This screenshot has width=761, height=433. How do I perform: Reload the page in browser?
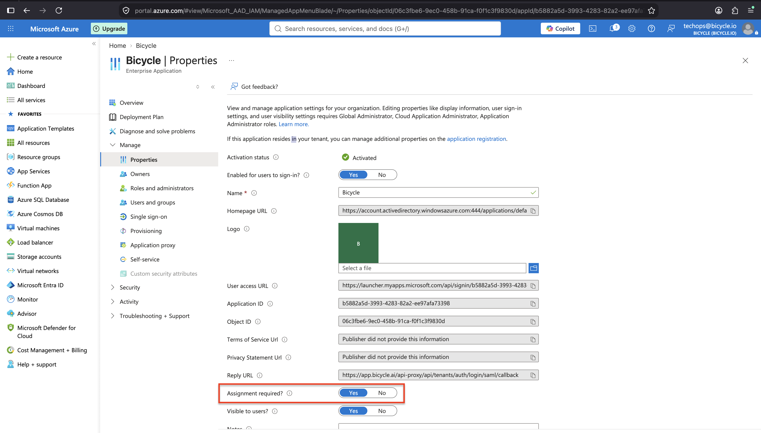(x=59, y=10)
